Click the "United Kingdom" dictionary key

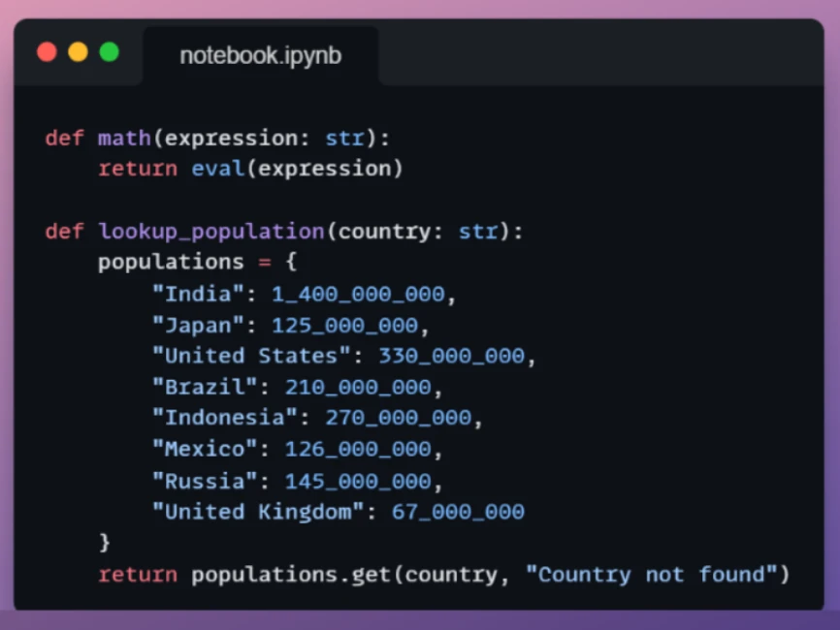point(258,512)
